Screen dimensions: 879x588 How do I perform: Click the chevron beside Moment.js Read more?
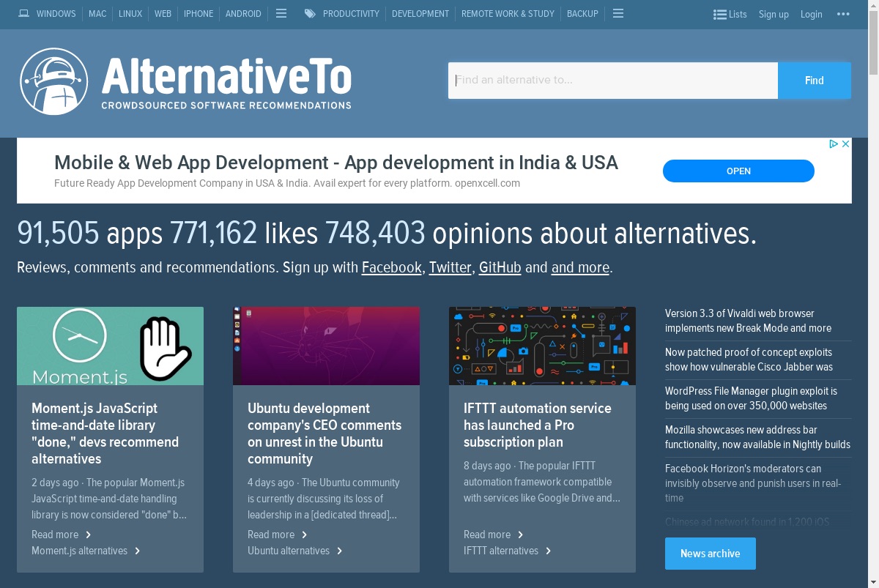coord(89,535)
